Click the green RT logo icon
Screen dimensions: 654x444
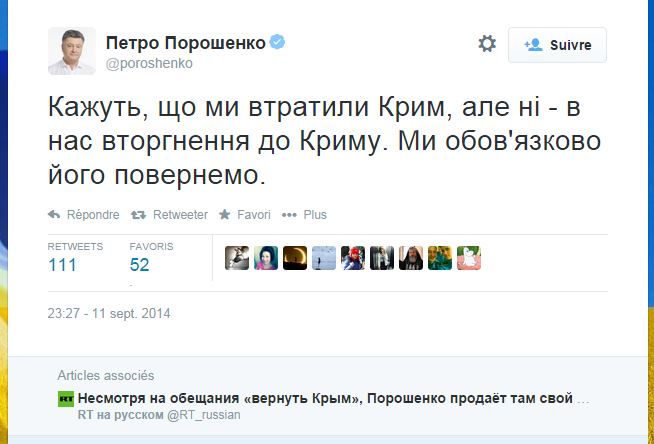pos(65,398)
